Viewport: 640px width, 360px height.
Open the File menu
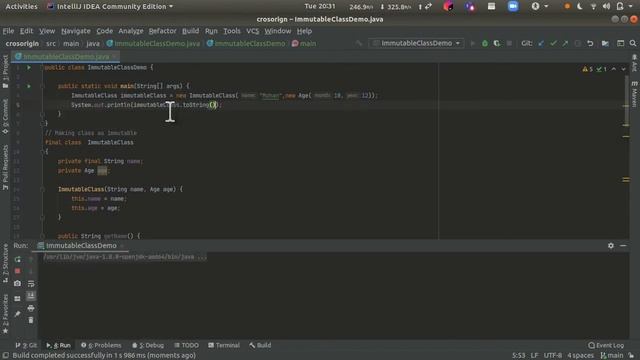pos(8,31)
